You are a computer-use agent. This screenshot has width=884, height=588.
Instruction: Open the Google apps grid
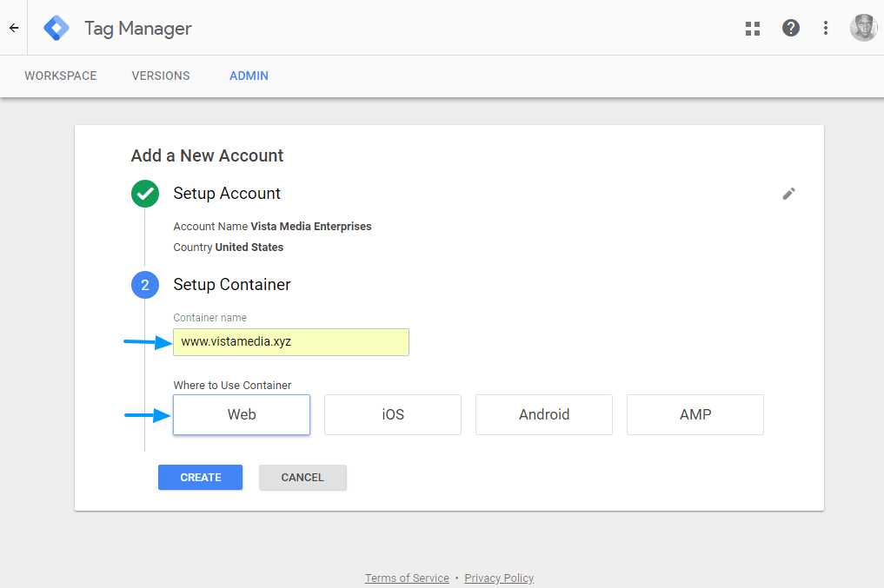pyautogui.click(x=753, y=28)
